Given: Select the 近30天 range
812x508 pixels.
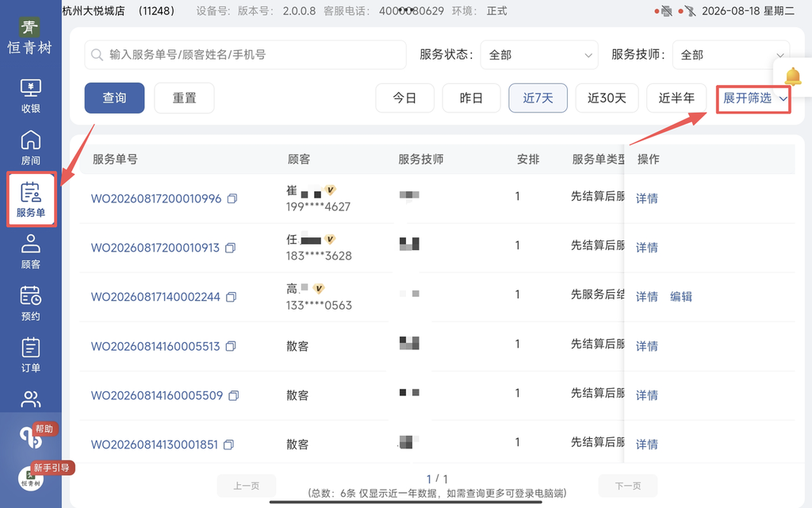Looking at the screenshot, I should pyautogui.click(x=607, y=98).
